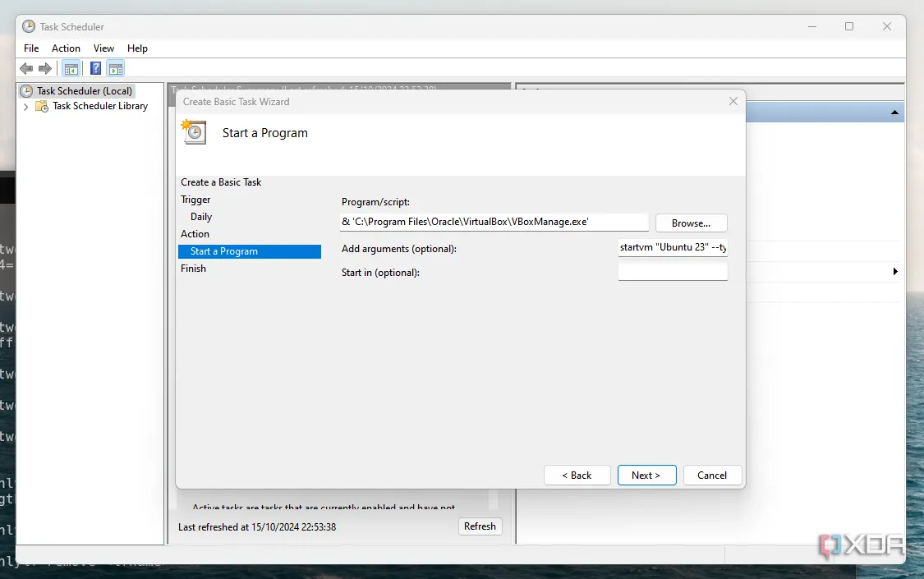The width and height of the screenshot is (924, 579).
Task: Click the Add arguments text field
Action: [672, 248]
